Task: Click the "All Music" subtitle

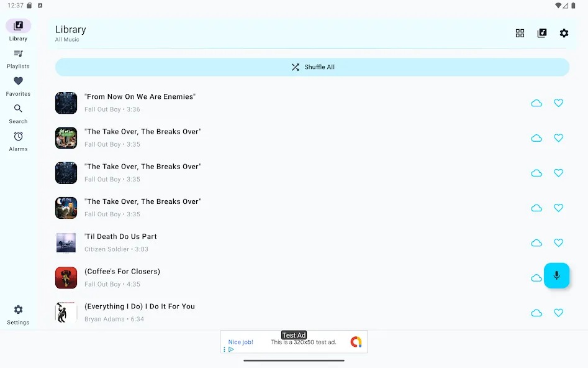Action: point(67,39)
